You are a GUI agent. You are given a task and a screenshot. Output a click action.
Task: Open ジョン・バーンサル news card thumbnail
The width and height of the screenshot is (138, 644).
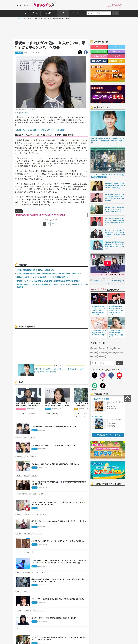click(x=29, y=395)
